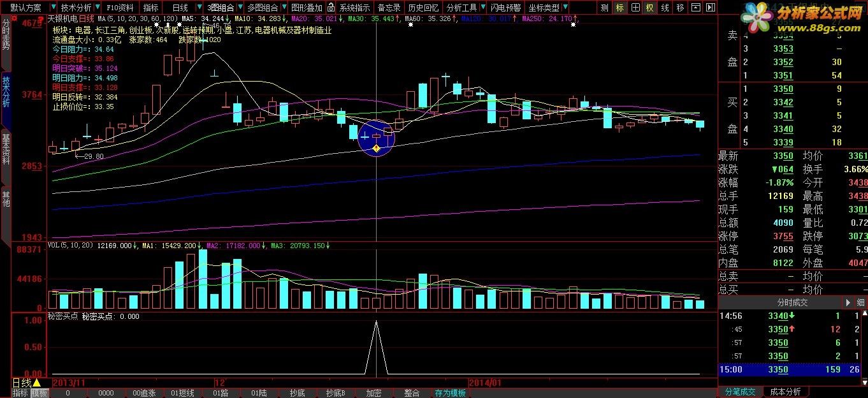Select the 指标 bottom-left tab

tap(20, 393)
